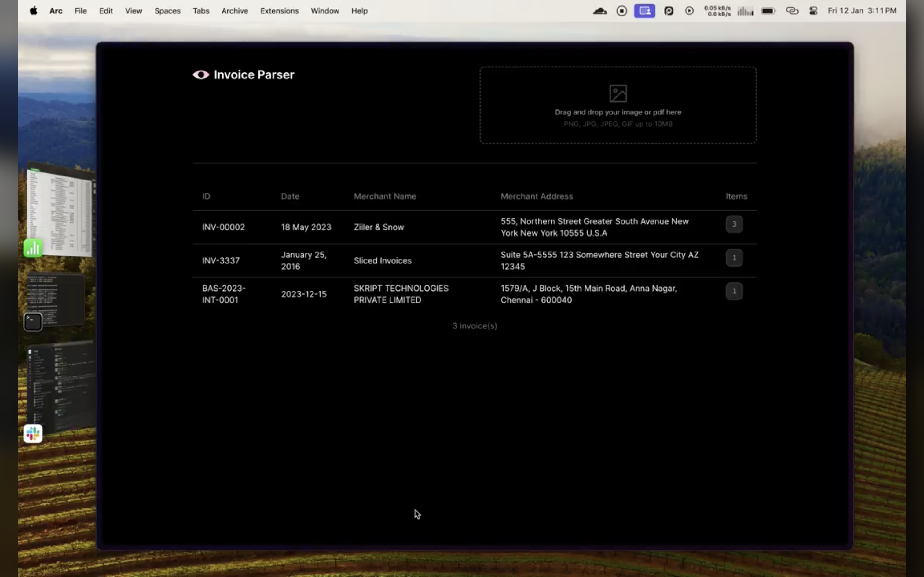Click the Cloudflare cloud icon in menu bar

pos(599,11)
